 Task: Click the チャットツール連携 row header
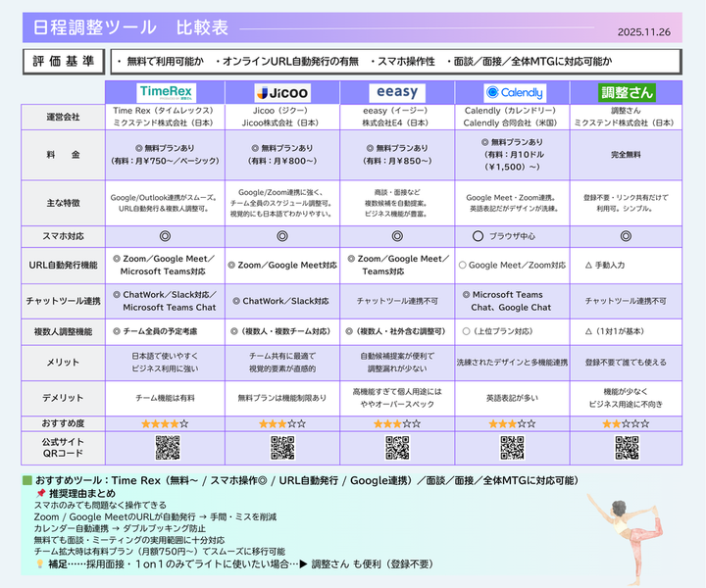63,301
